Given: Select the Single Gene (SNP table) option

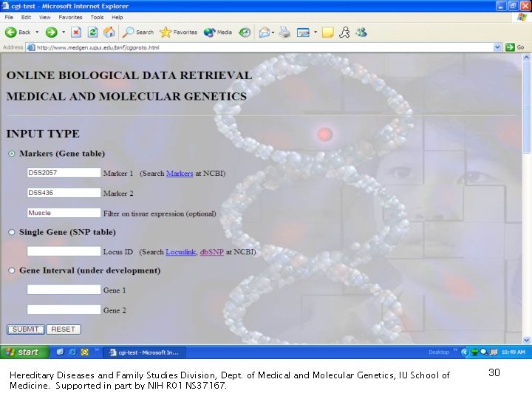Looking at the screenshot, I should 12,233.
